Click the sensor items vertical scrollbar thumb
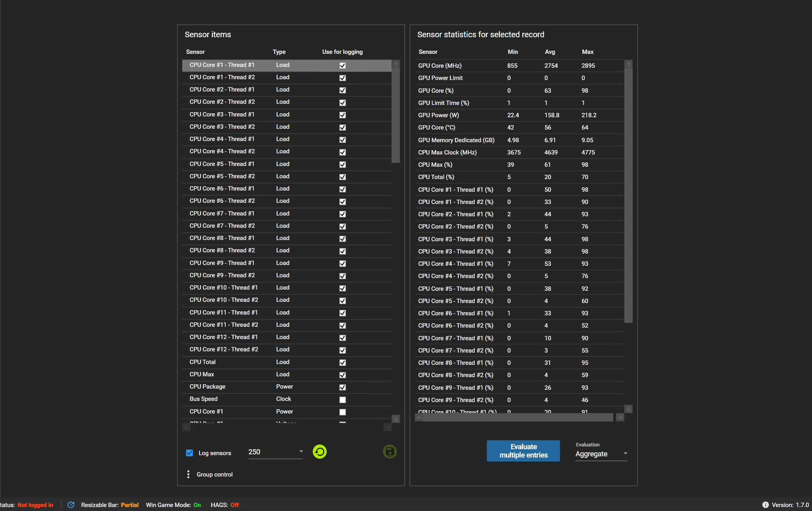This screenshot has height=511, width=812. [396, 115]
